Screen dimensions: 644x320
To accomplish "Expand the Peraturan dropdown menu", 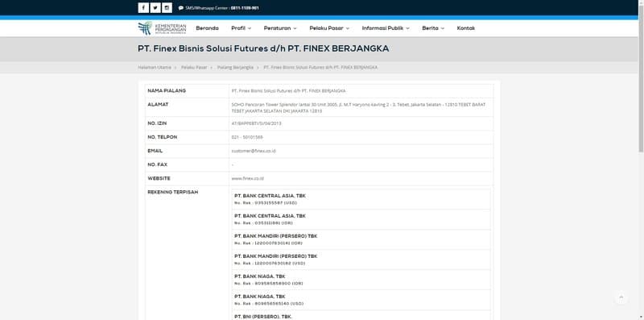I will click(280, 28).
